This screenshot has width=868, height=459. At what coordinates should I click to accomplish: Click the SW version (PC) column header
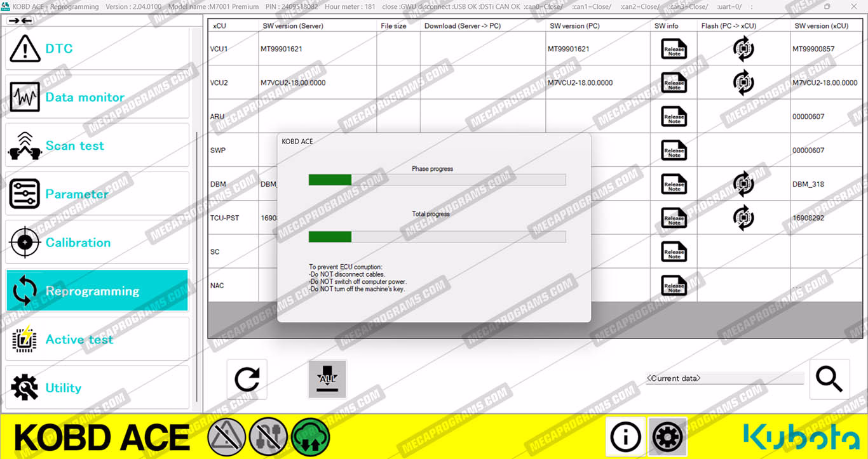(x=598, y=26)
